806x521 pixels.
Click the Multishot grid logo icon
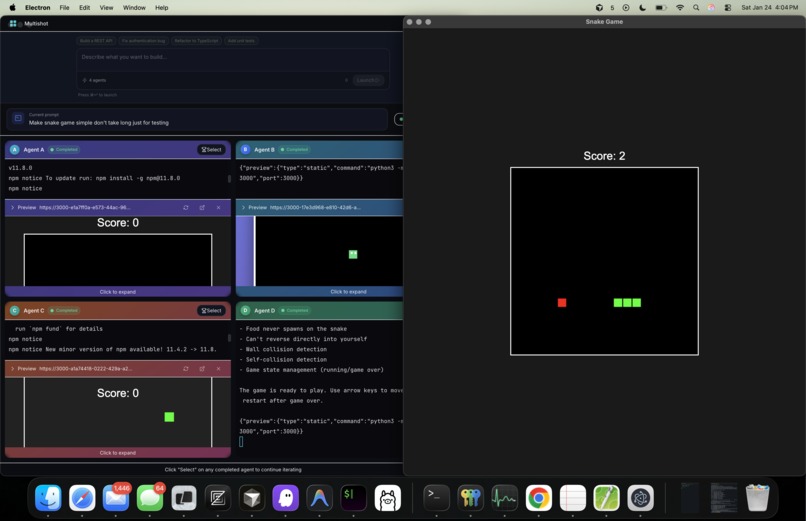[13, 24]
